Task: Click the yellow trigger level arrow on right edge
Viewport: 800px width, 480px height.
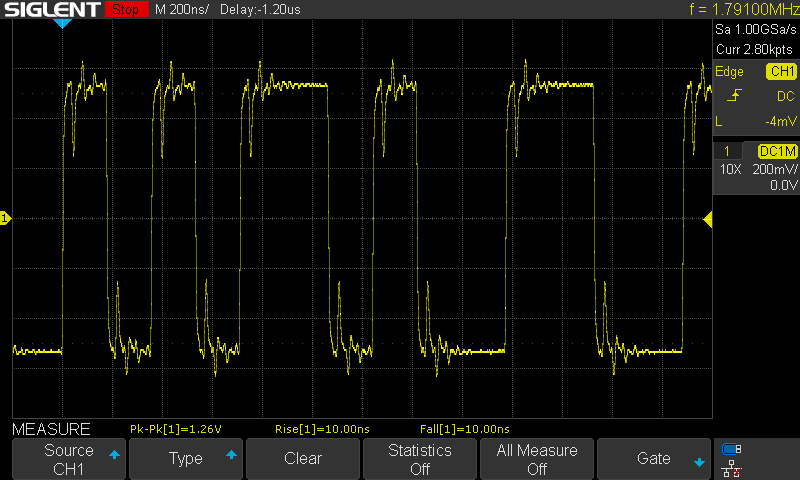Action: tap(708, 219)
